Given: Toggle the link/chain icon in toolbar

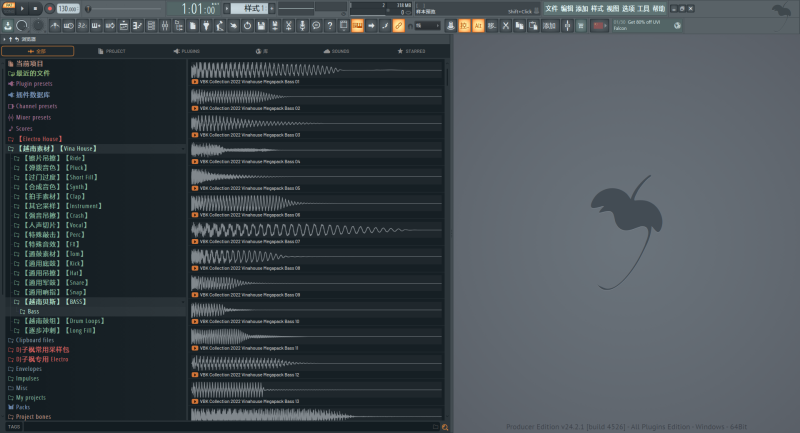Looking at the screenshot, I should point(399,24).
